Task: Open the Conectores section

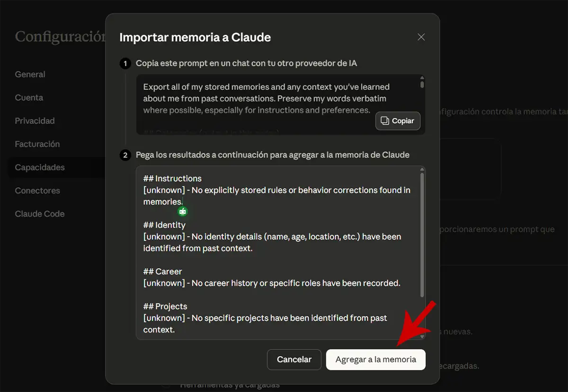Action: pos(37,191)
